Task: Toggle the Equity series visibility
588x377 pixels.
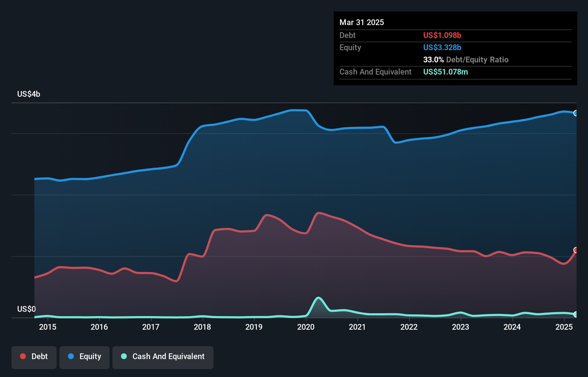Action: click(x=85, y=357)
